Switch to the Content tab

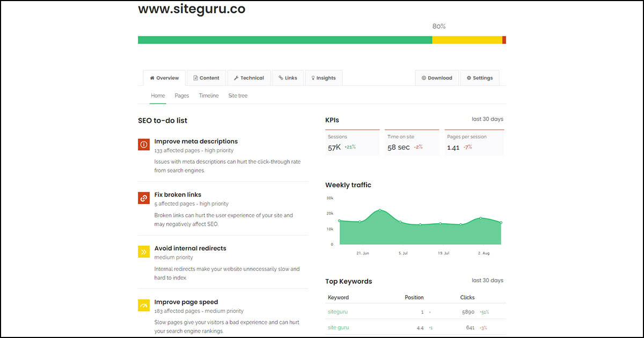(x=206, y=78)
